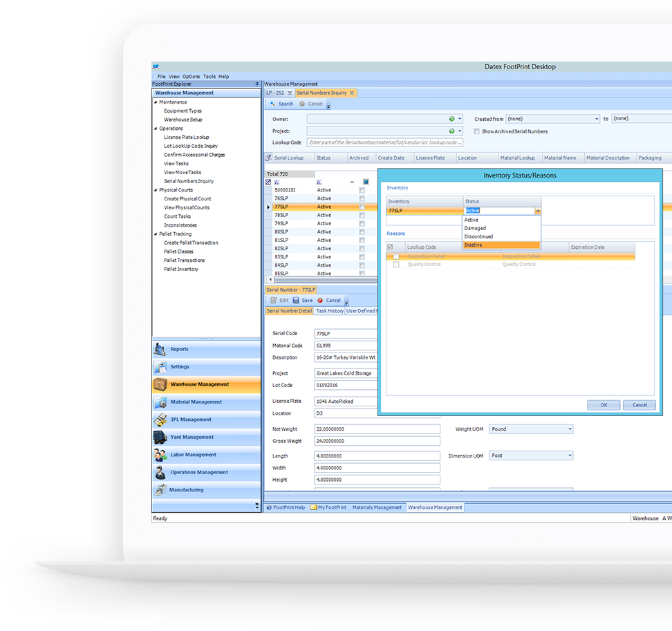Select the Labor Management people icon
This screenshot has width=672, height=631.
coord(160,455)
